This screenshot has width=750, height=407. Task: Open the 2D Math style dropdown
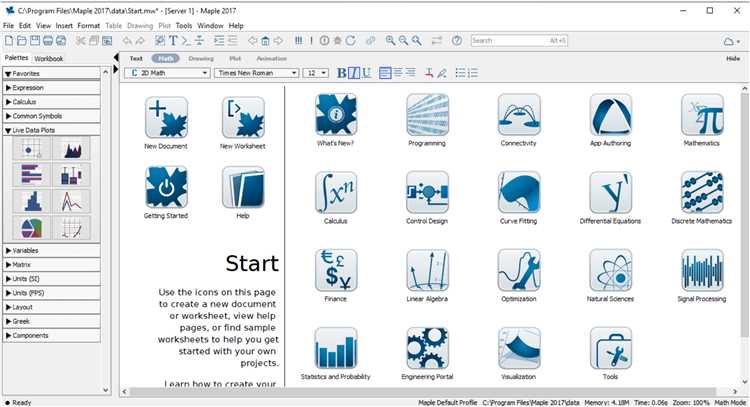point(167,73)
